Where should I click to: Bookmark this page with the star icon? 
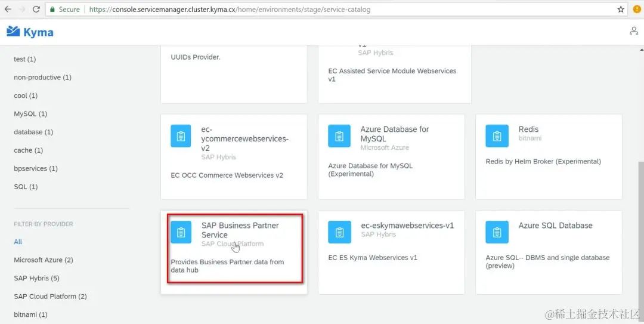pyautogui.click(x=621, y=9)
